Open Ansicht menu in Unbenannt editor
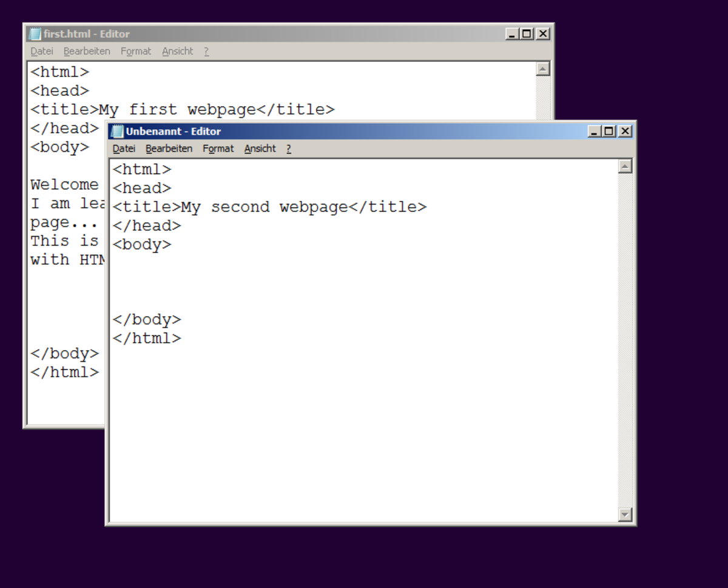The height and width of the screenshot is (588, 728). [x=260, y=149]
